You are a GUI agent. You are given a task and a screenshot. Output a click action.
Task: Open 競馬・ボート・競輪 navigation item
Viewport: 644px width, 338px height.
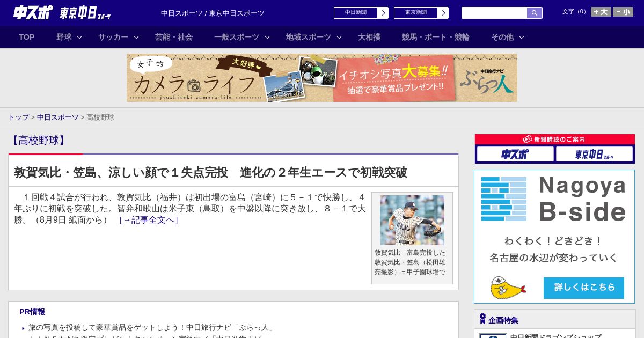436,37
